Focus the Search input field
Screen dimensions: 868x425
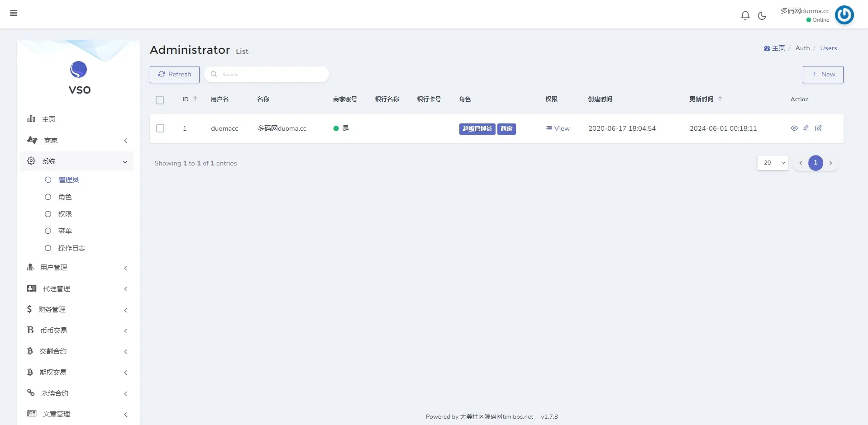pyautogui.click(x=272, y=75)
